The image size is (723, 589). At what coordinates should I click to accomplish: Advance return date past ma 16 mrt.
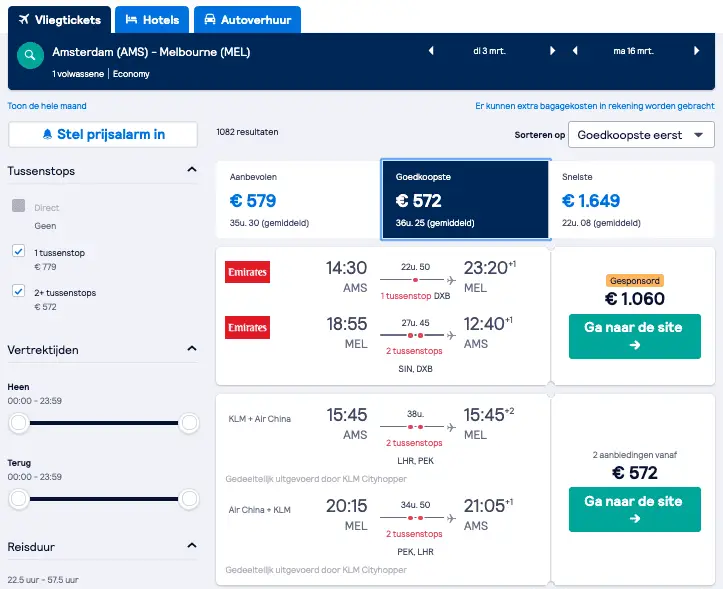[x=696, y=51]
